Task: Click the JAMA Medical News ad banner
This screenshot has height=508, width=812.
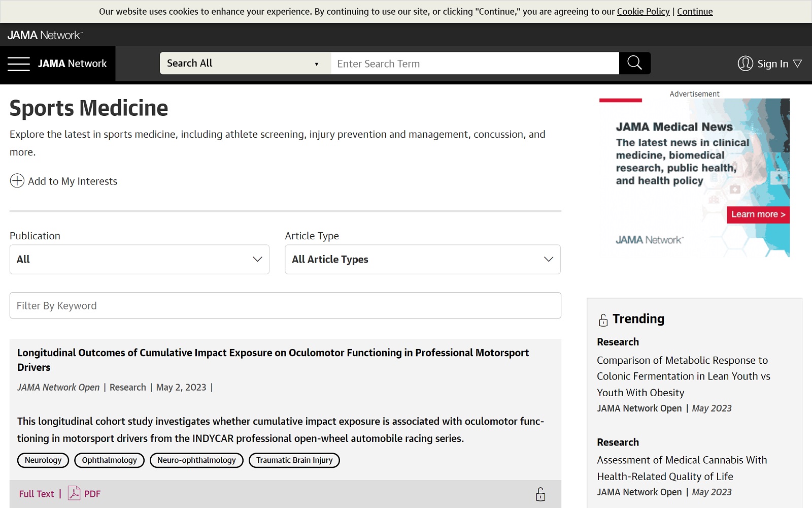Action: 694,178
